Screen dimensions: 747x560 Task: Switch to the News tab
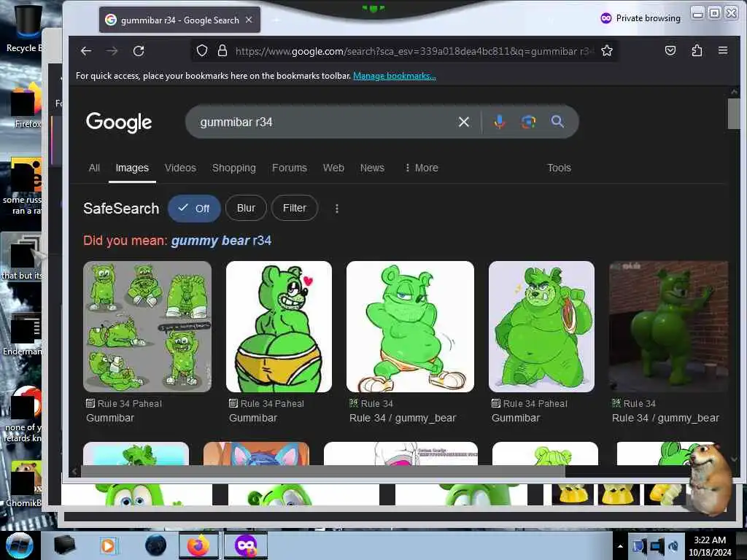click(372, 168)
